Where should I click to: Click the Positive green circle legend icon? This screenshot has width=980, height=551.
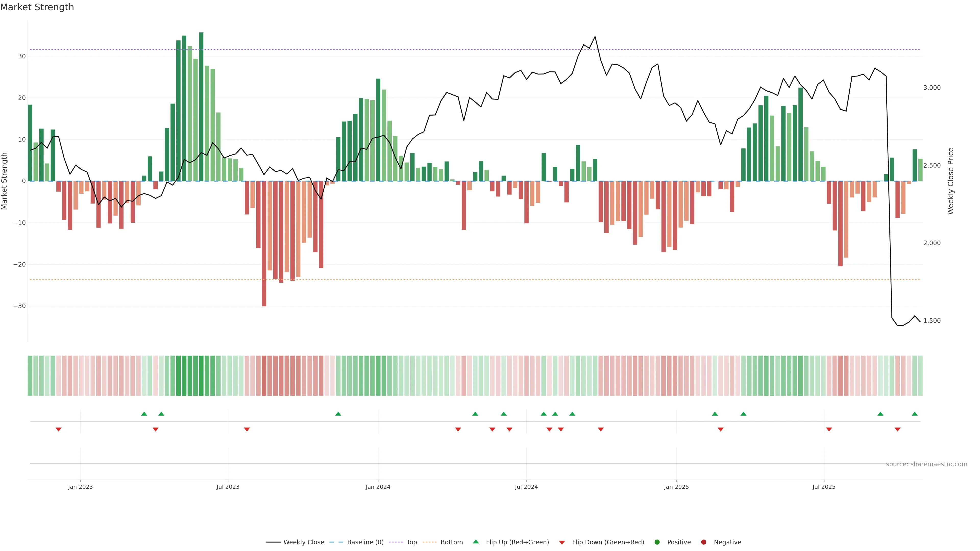tap(657, 542)
